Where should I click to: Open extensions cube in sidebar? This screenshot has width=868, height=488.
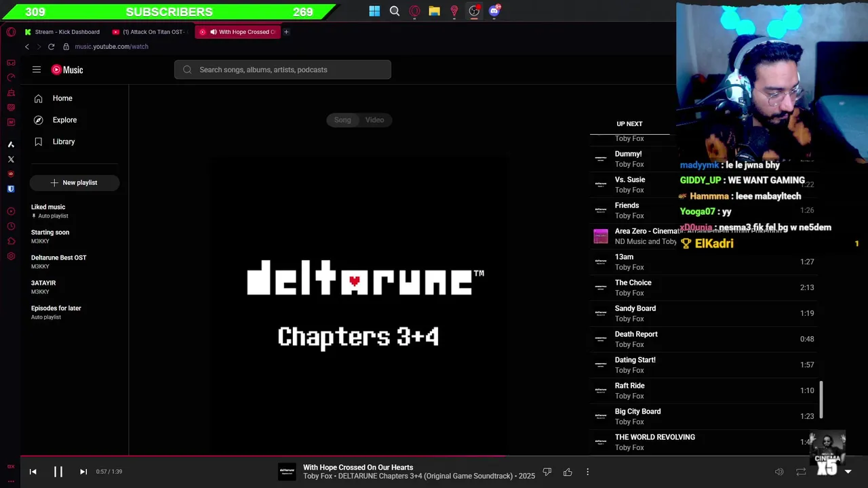[11, 241]
